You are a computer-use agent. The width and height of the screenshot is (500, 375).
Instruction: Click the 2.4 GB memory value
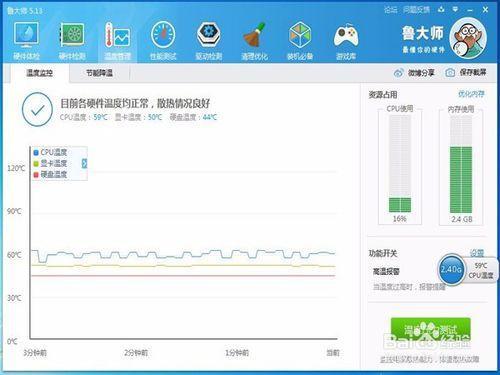[x=462, y=219]
